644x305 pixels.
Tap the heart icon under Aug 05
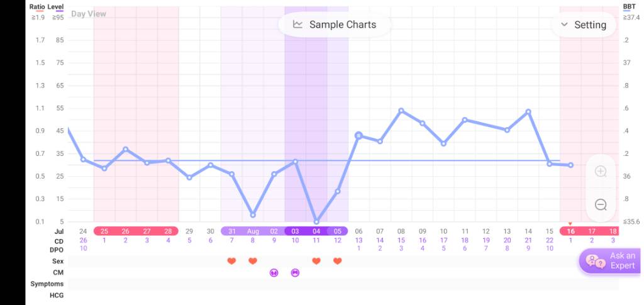point(338,261)
